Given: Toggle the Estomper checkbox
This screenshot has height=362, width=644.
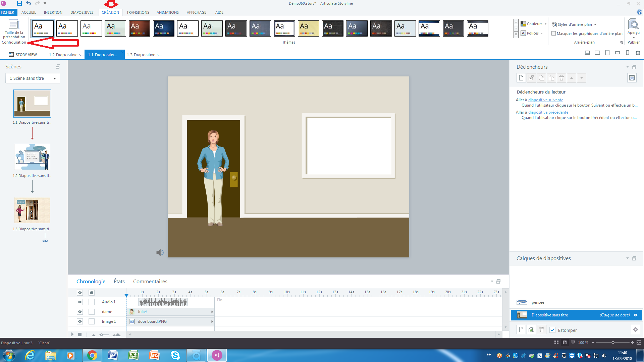Looking at the screenshot, I should click(553, 330).
